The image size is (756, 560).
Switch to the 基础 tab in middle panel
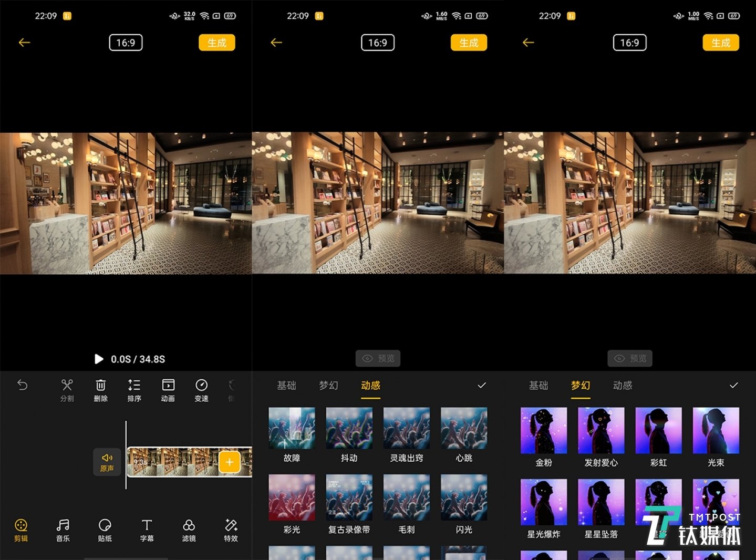[x=286, y=386]
